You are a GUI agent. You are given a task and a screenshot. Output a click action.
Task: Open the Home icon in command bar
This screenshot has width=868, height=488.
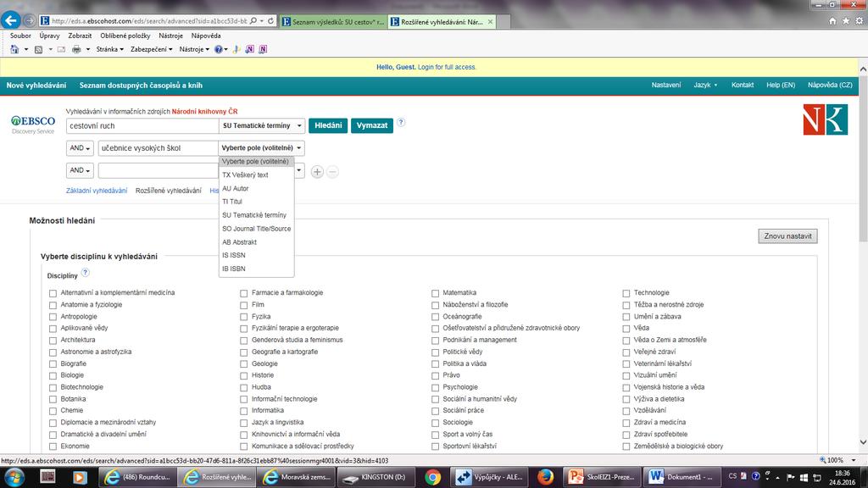click(14, 49)
